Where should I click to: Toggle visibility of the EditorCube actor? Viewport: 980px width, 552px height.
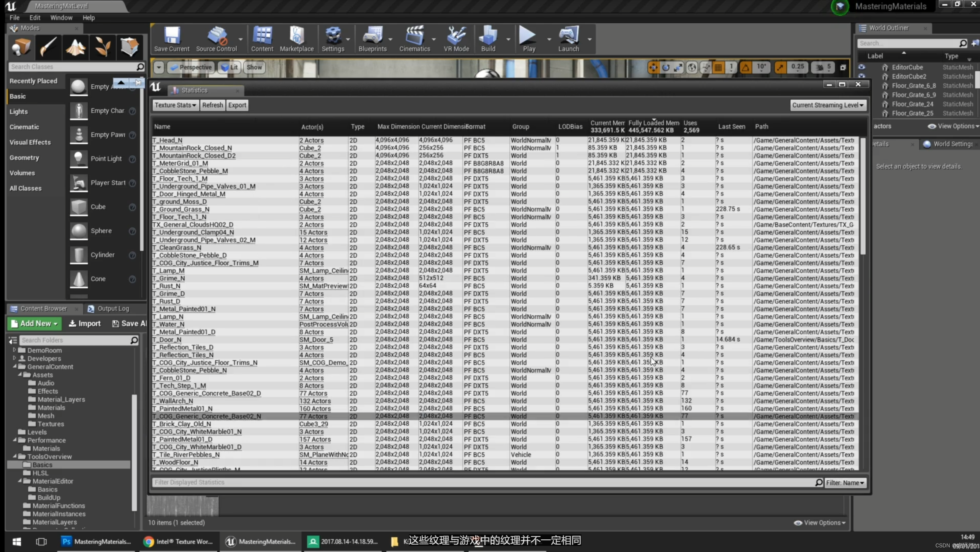862,67
